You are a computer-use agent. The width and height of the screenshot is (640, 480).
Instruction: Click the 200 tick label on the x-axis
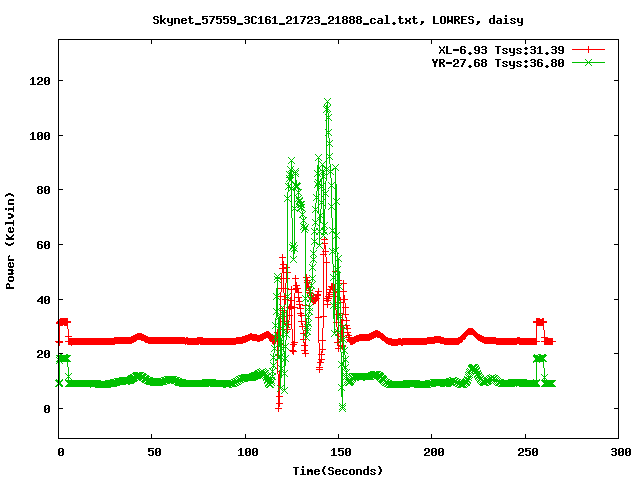click(x=432, y=452)
